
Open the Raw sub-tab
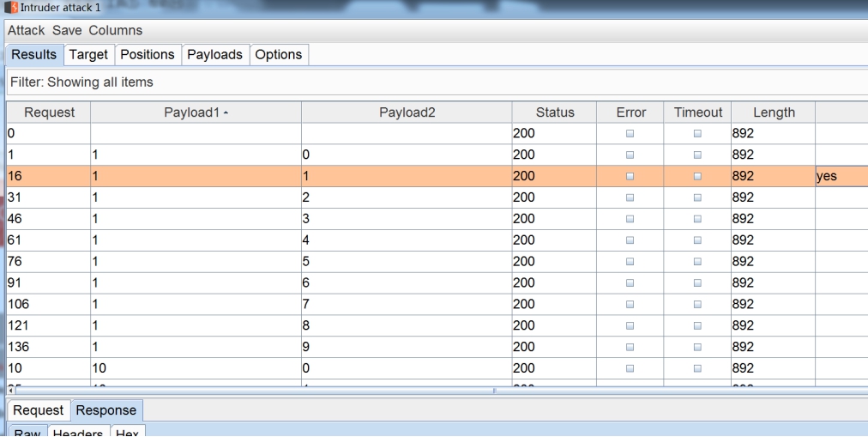coord(27,432)
